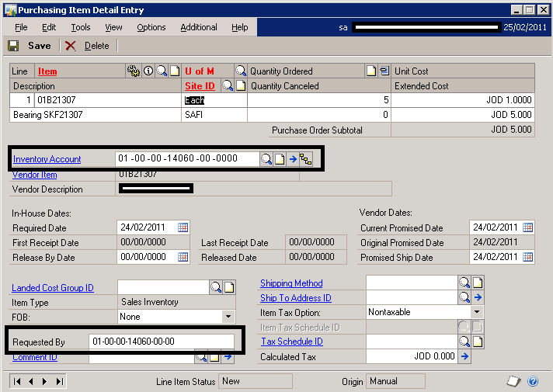
Task: Click the Tax Schedule ID link
Action: (x=292, y=342)
